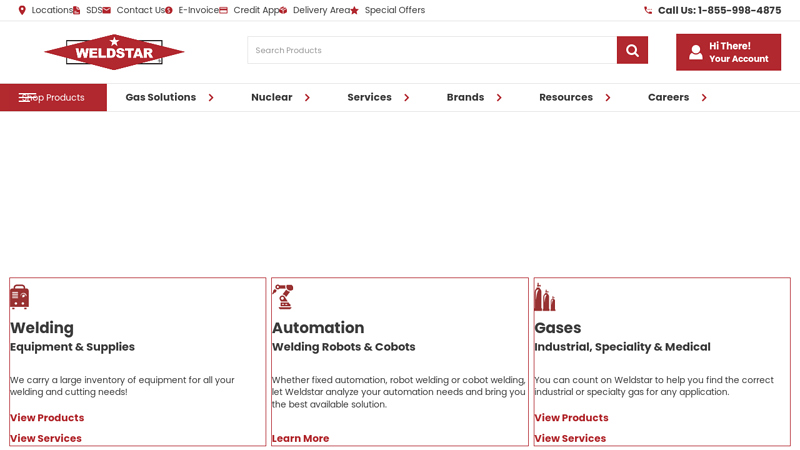Expand the Resources menu chevron
Viewport: 800px width, 450px height.
(608, 97)
